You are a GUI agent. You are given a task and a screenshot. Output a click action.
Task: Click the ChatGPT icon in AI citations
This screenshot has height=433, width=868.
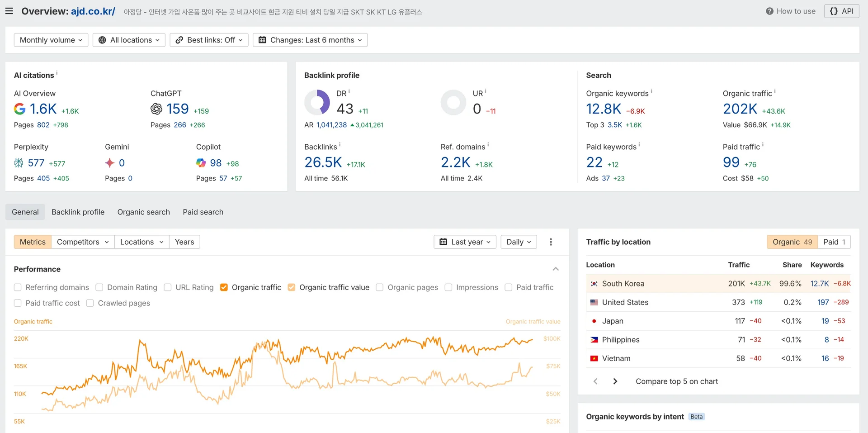tap(156, 109)
